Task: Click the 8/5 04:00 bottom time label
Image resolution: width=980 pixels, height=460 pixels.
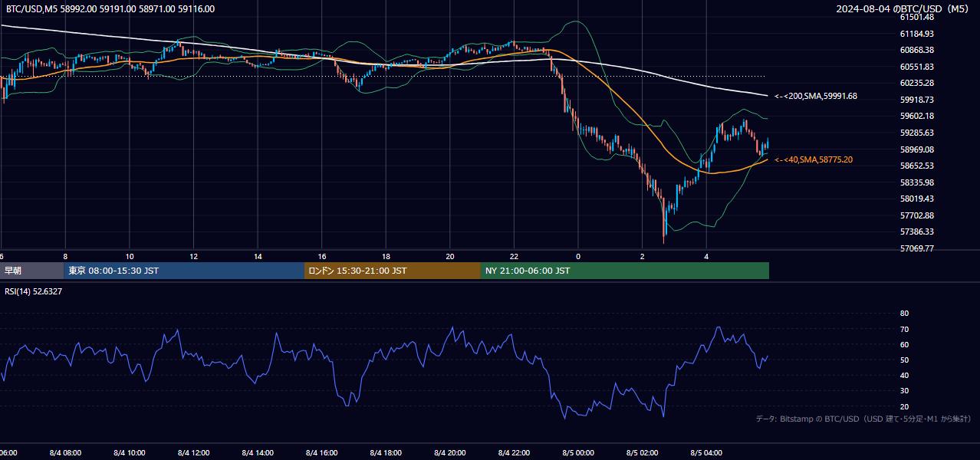Action: [706, 453]
